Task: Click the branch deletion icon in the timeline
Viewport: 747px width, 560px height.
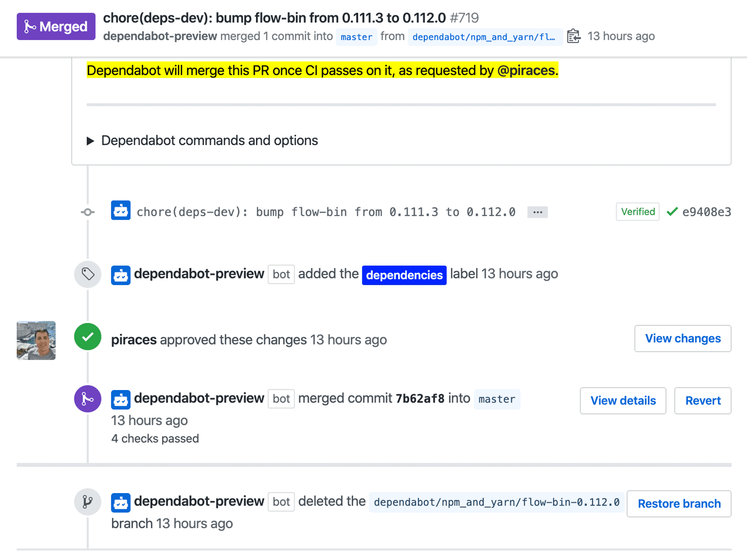Action: 87,502
